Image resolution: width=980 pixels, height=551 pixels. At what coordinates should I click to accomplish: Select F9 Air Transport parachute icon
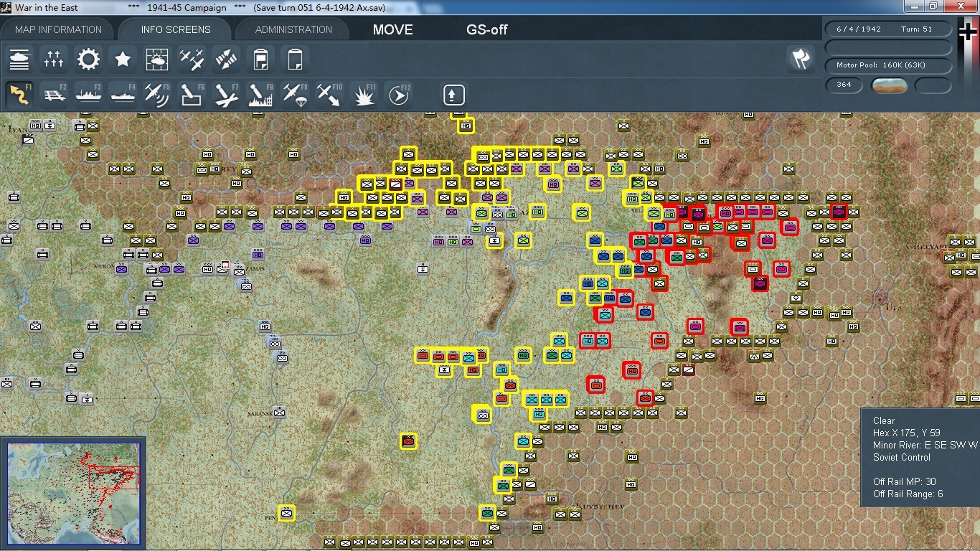point(295,95)
